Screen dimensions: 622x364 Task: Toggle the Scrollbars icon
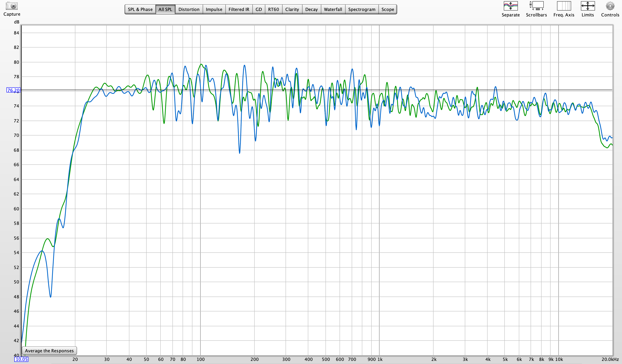point(536,6)
